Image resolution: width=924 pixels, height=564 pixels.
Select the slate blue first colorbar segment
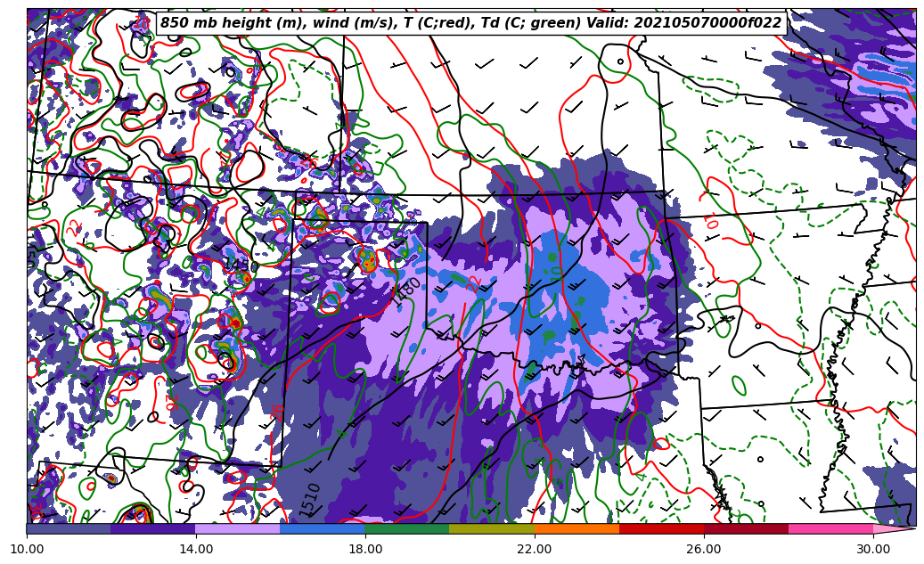pos(69,528)
